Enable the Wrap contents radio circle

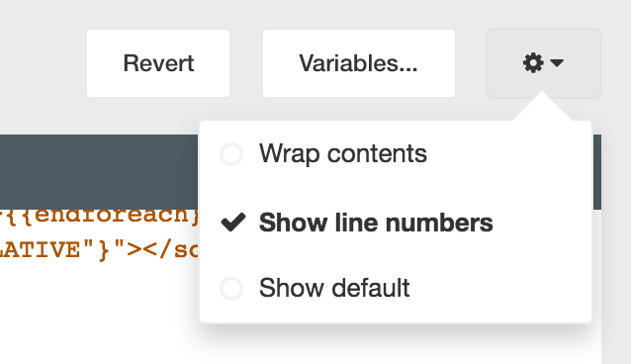pos(231,154)
